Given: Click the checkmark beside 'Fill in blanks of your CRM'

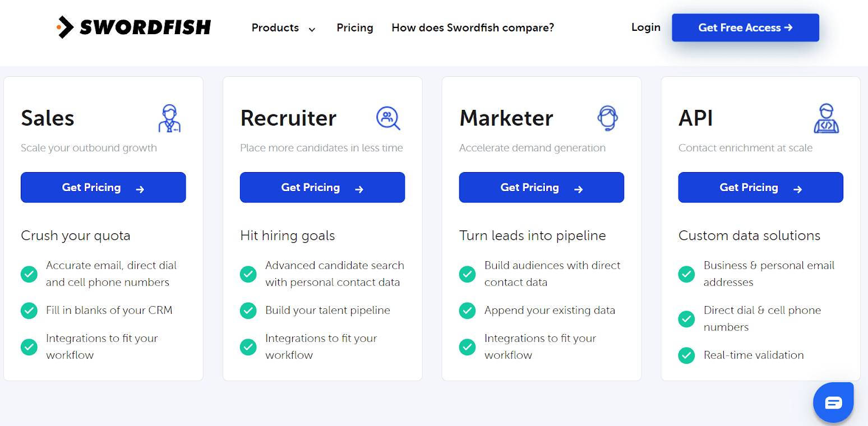Looking at the screenshot, I should click(x=29, y=311).
